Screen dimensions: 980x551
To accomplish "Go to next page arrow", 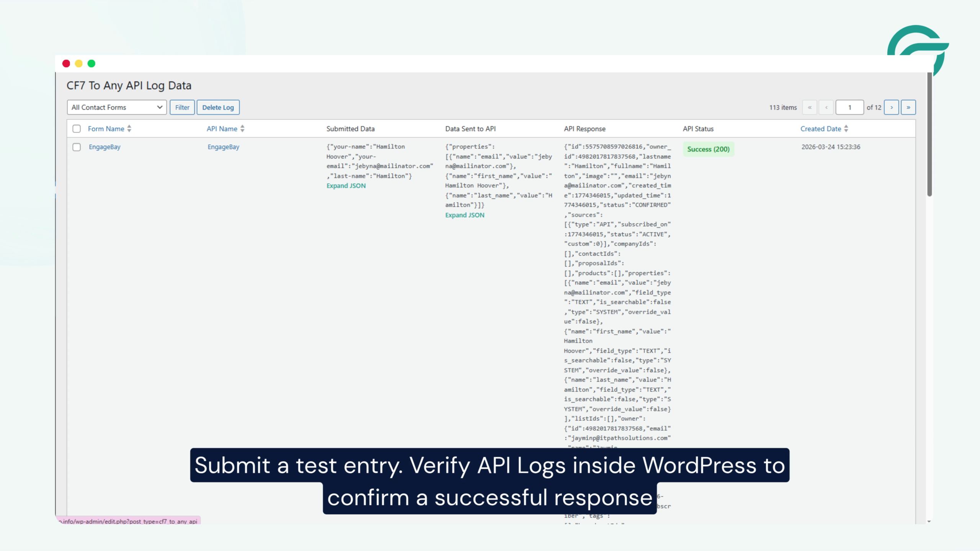I will point(892,108).
